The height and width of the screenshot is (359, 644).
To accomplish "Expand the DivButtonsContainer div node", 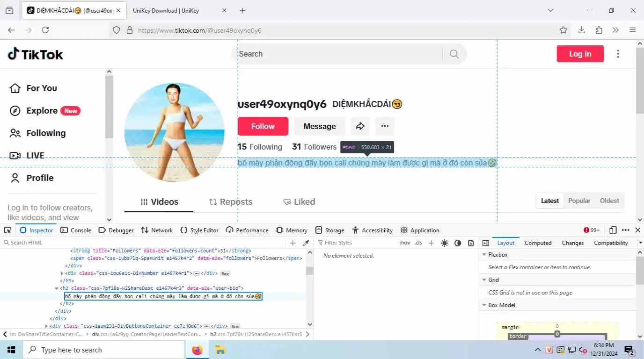I will 46,326.
